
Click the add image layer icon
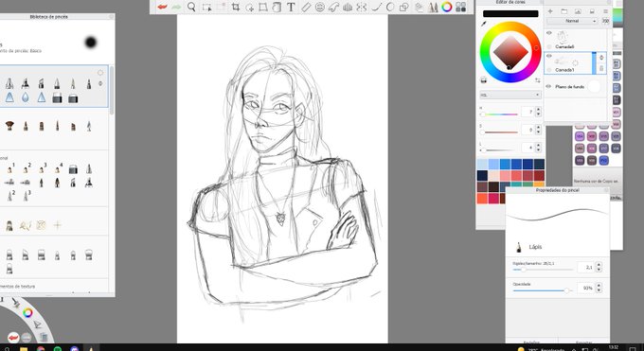point(578,11)
